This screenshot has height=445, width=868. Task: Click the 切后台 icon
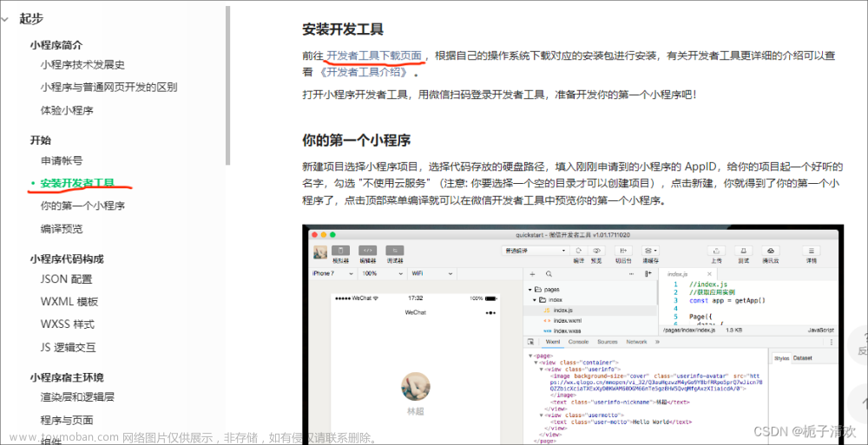(x=624, y=250)
